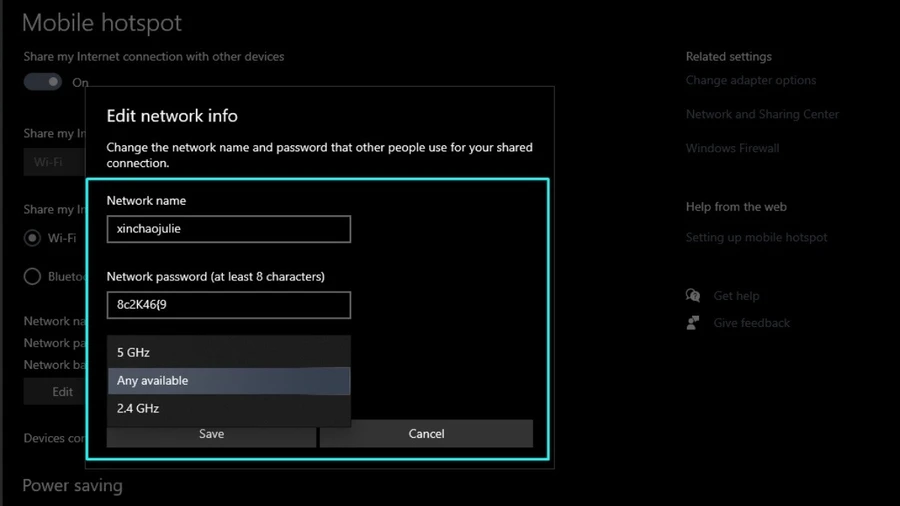900x506 pixels.
Task: Click the Network name label in dialog
Action: pyautogui.click(x=146, y=201)
